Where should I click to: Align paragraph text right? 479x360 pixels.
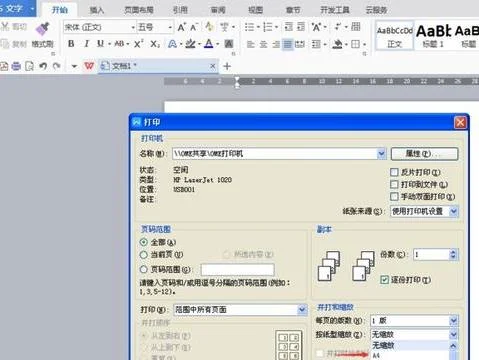276,44
